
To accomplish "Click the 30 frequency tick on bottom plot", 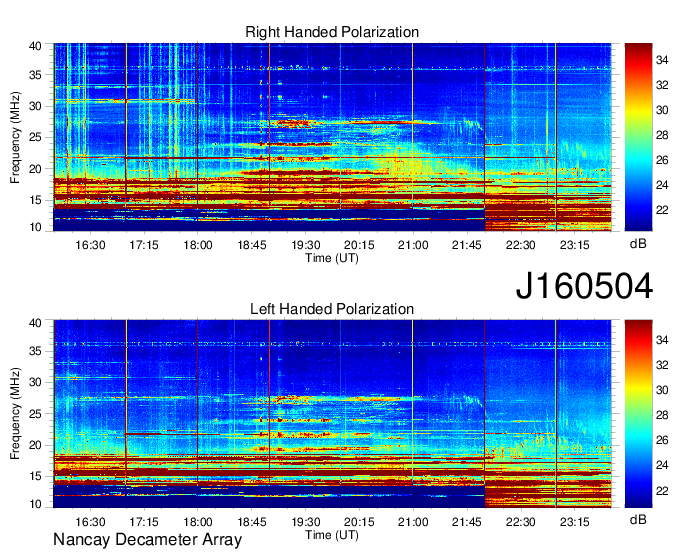I will coord(35,382).
